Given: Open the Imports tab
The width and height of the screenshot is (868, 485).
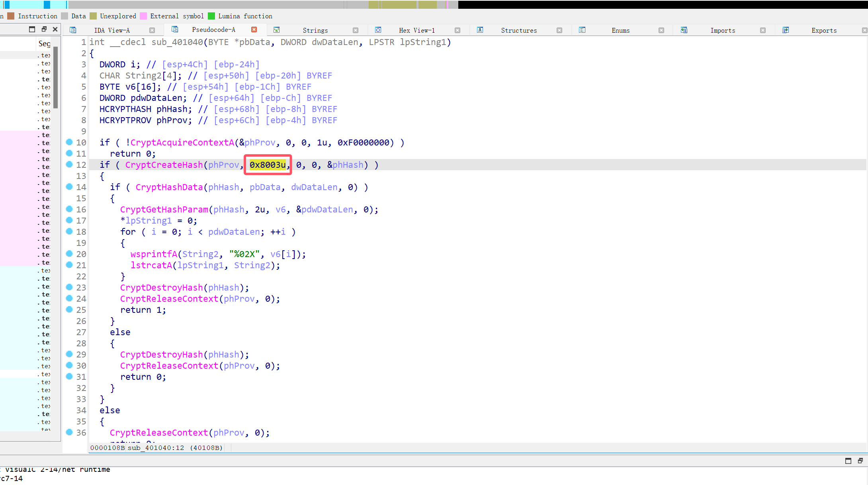Looking at the screenshot, I should [x=723, y=30].
